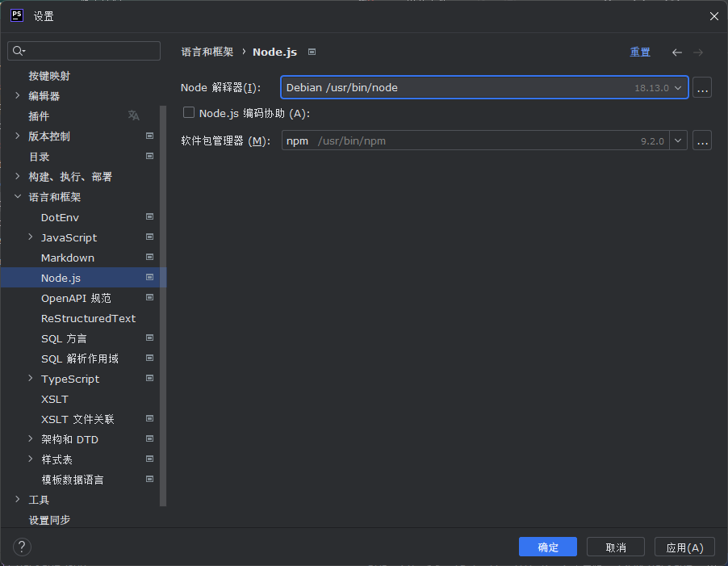Open the Markdown settings page
The height and width of the screenshot is (566, 728).
(68, 258)
